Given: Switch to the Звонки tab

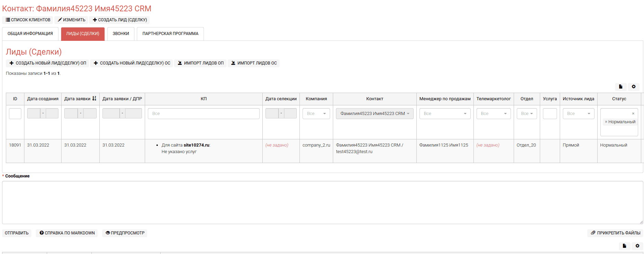Looking at the screenshot, I should click(x=121, y=34).
